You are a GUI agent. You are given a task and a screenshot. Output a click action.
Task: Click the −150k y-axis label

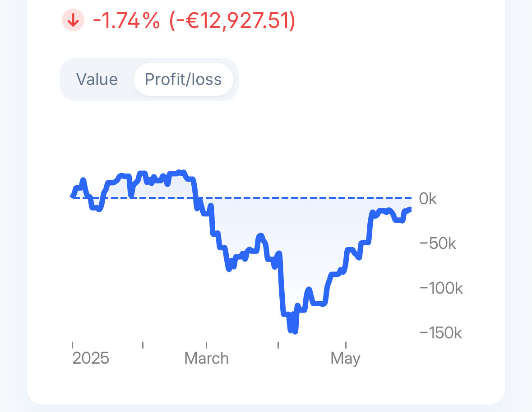441,333
